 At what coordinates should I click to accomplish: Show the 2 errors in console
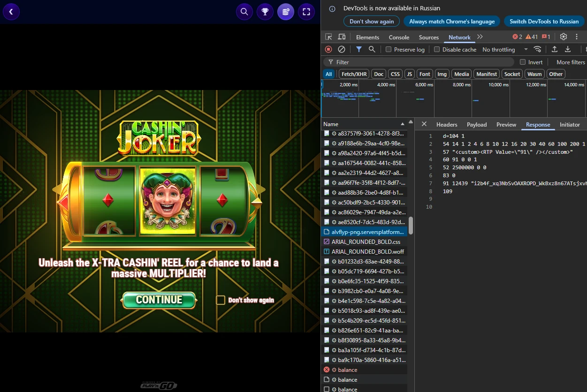(x=517, y=37)
